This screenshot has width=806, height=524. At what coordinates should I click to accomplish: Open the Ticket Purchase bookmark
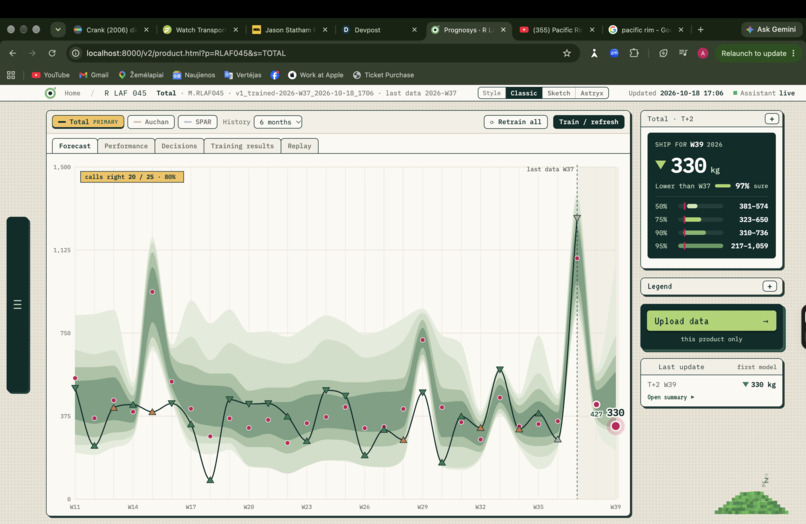(383, 75)
